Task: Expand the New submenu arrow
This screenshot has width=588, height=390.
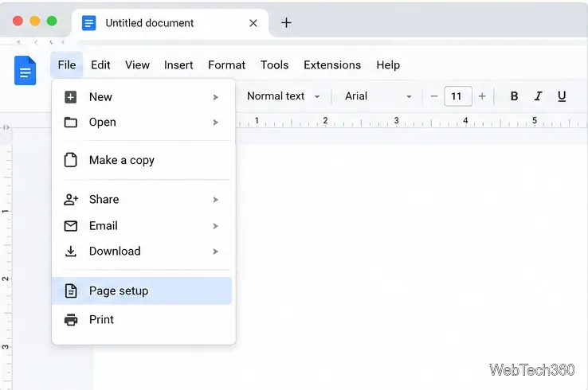Action: [216, 97]
